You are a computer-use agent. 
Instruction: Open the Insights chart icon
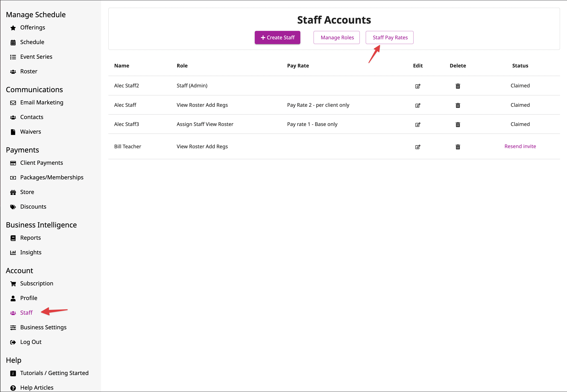point(13,252)
